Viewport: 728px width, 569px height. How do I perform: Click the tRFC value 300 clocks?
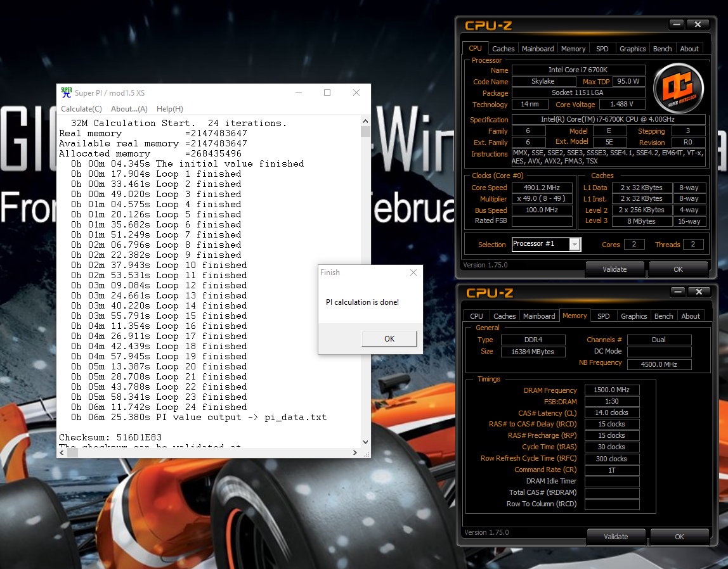[x=611, y=459]
